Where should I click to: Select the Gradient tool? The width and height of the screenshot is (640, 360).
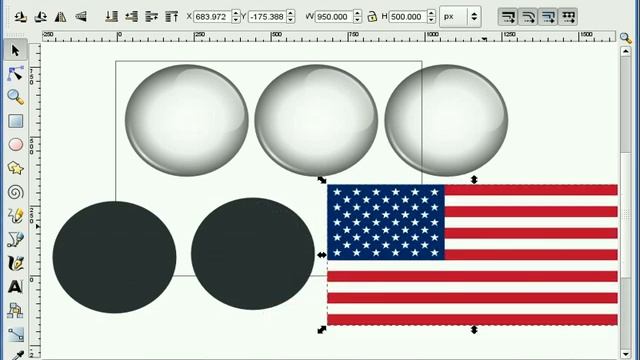[x=16, y=335]
